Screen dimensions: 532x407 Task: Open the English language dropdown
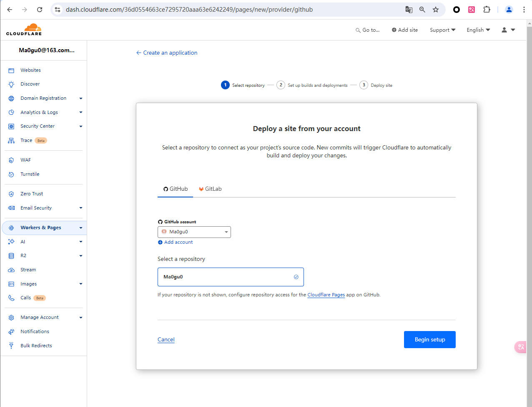(478, 30)
